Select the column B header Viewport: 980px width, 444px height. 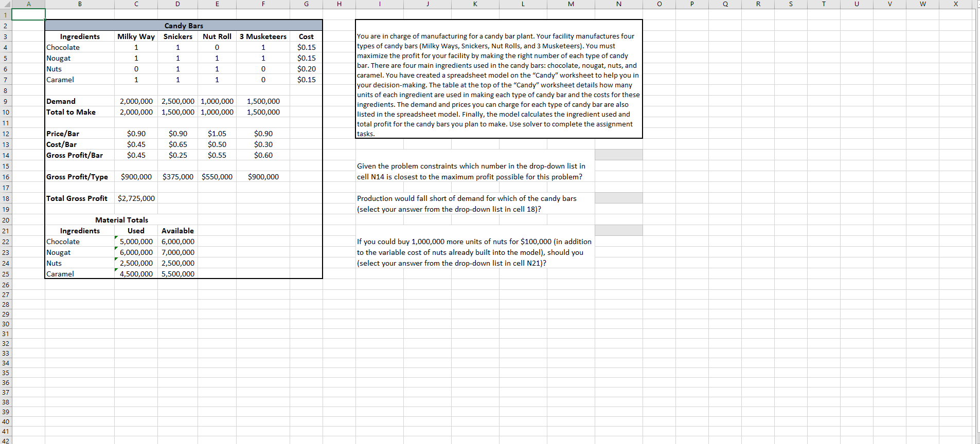click(x=80, y=4)
